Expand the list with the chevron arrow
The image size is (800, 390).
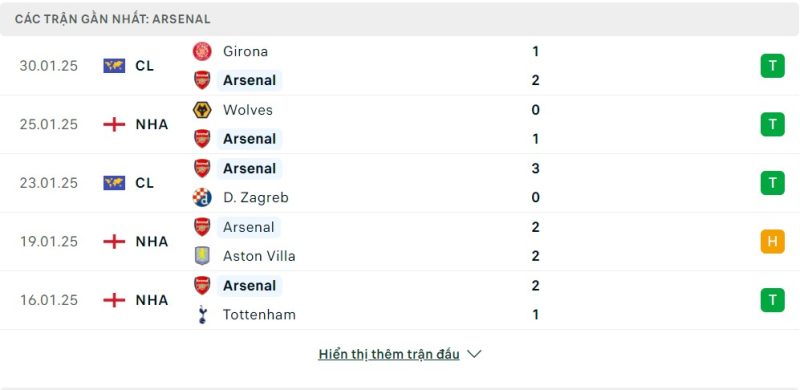(x=474, y=354)
